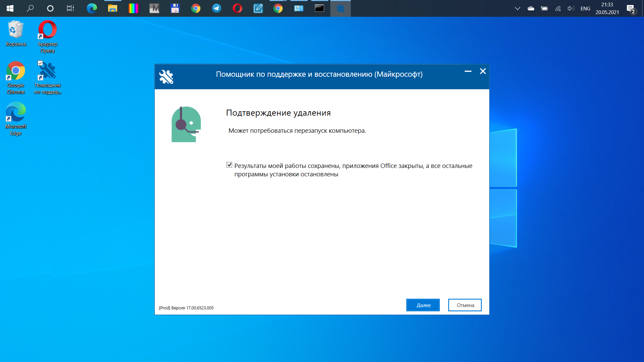
Task: Open Task View from the taskbar
Action: (70, 8)
